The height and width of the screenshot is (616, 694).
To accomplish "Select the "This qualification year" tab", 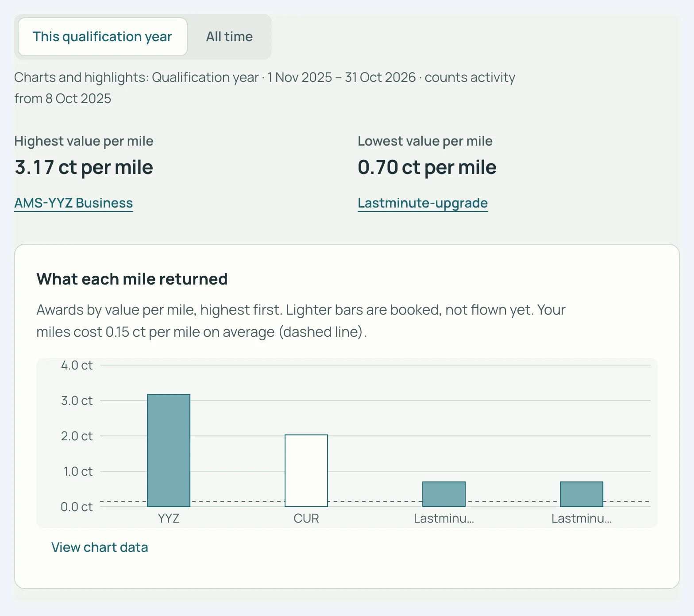I will pos(103,37).
